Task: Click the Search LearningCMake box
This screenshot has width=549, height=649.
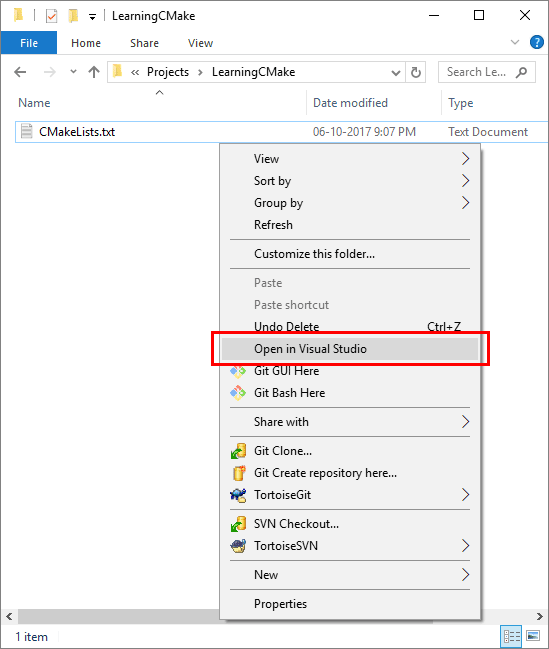Action: [x=486, y=72]
